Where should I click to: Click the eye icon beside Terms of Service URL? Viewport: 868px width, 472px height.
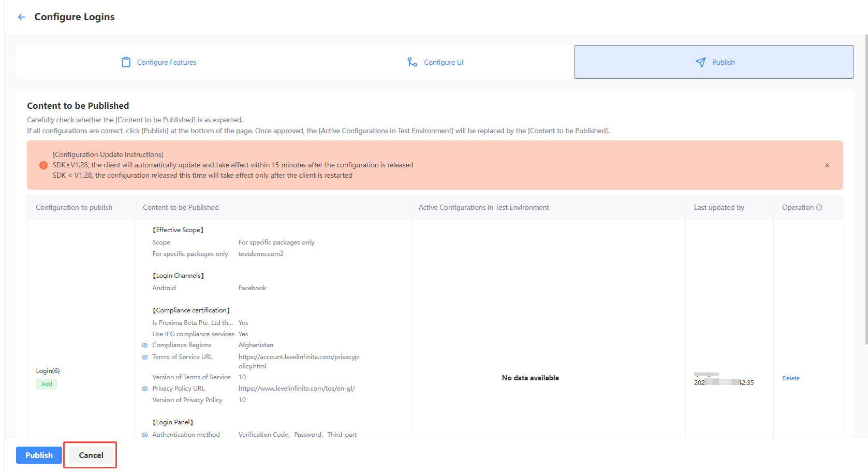(145, 357)
